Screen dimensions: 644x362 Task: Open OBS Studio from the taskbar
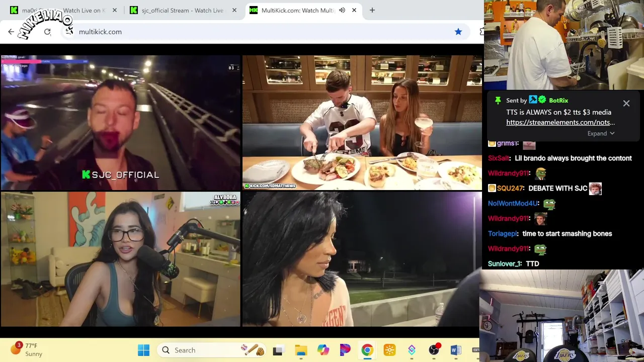(434, 350)
